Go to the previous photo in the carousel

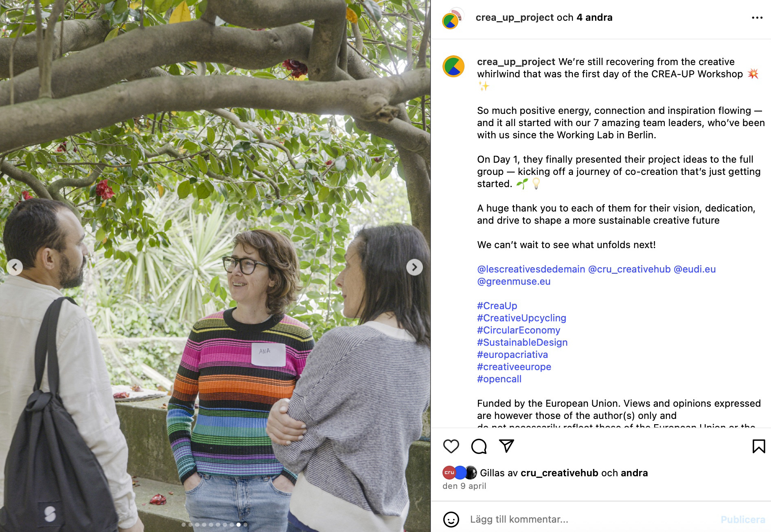[x=15, y=267]
